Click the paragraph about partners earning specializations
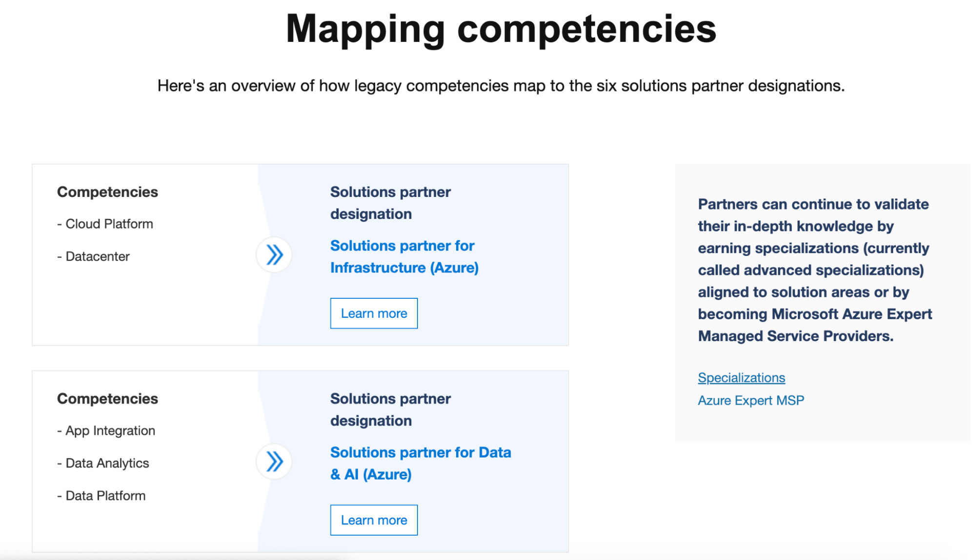This screenshot has width=975, height=560. pyautogui.click(x=815, y=270)
